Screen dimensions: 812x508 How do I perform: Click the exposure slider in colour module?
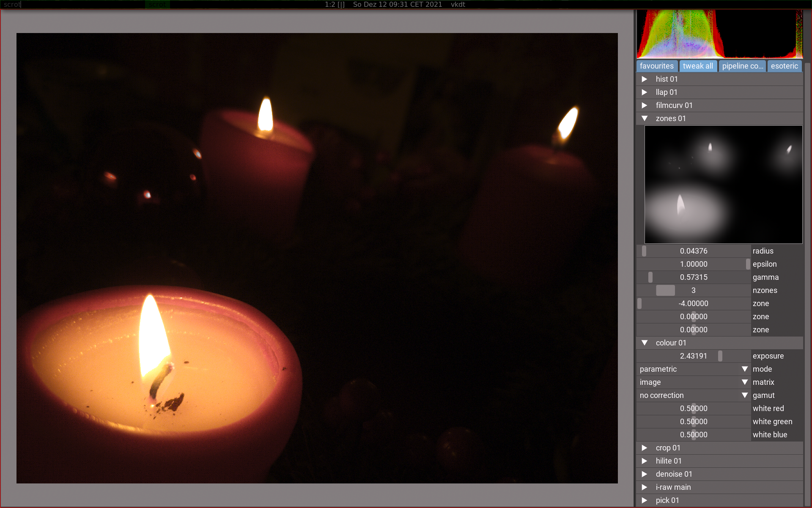[694, 356]
